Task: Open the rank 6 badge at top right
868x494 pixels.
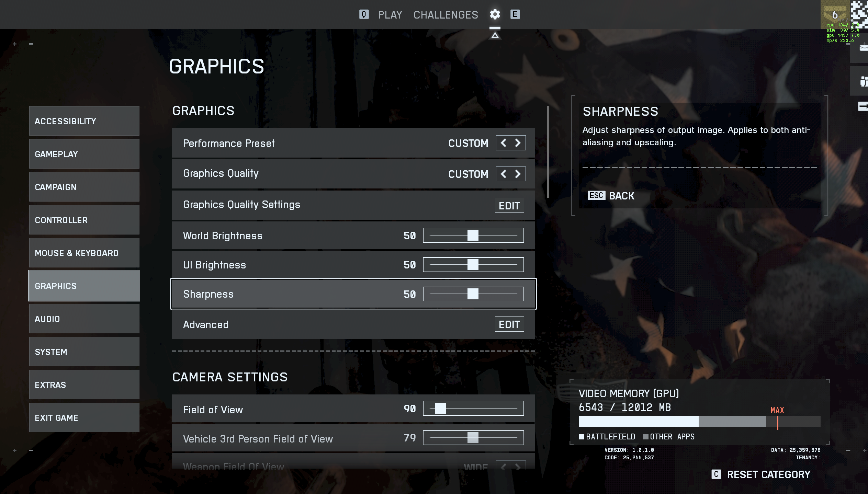Action: point(835,14)
